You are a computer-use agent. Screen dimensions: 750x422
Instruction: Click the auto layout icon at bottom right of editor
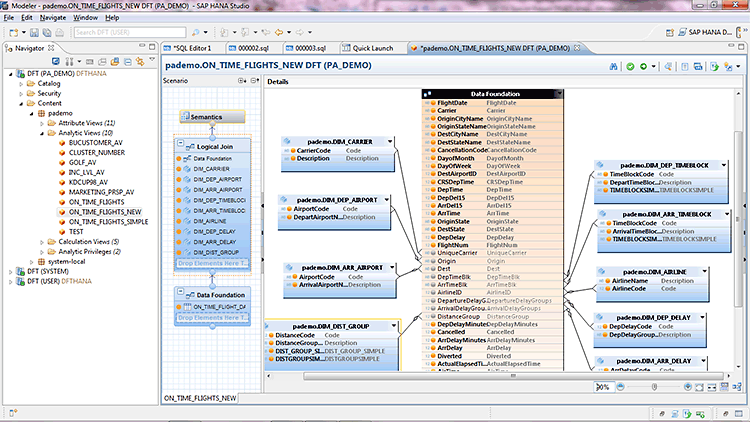point(737,387)
